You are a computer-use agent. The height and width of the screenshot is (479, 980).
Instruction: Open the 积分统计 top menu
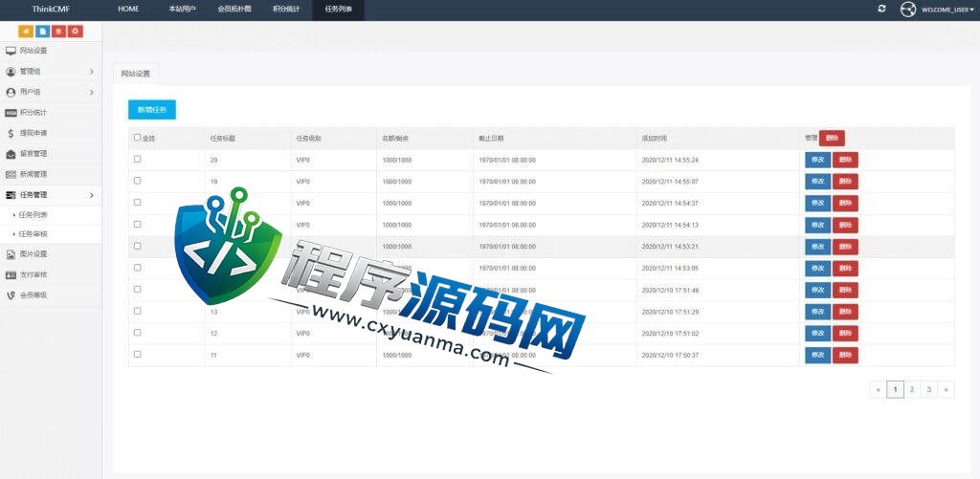click(x=286, y=10)
